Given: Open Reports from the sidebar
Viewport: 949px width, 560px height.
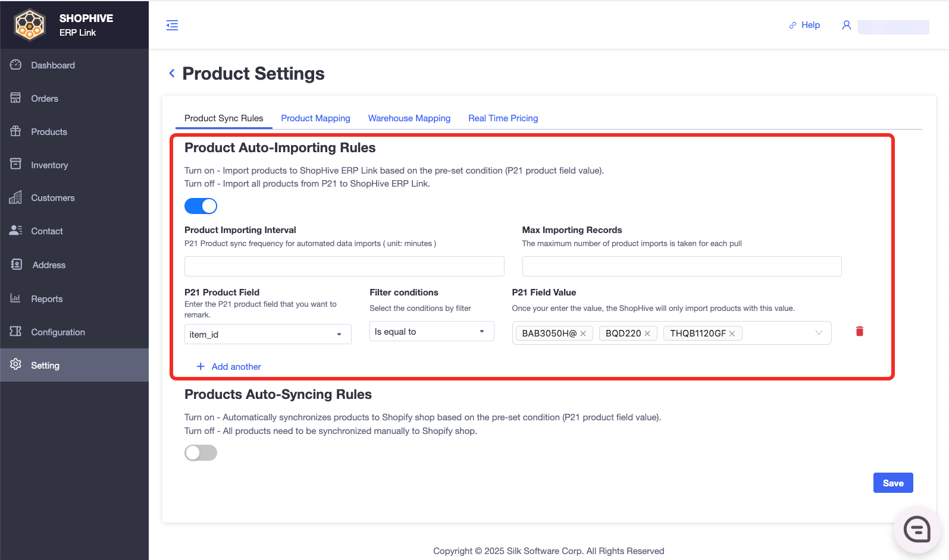Looking at the screenshot, I should 74,298.
